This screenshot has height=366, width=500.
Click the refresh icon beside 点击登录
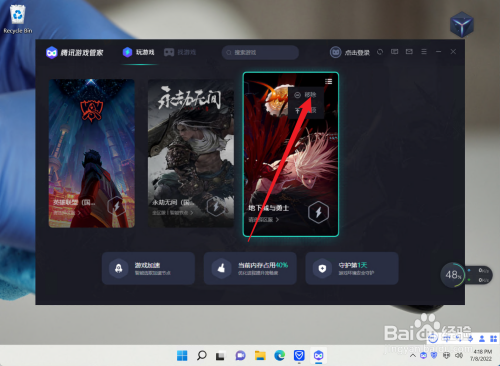click(380, 52)
